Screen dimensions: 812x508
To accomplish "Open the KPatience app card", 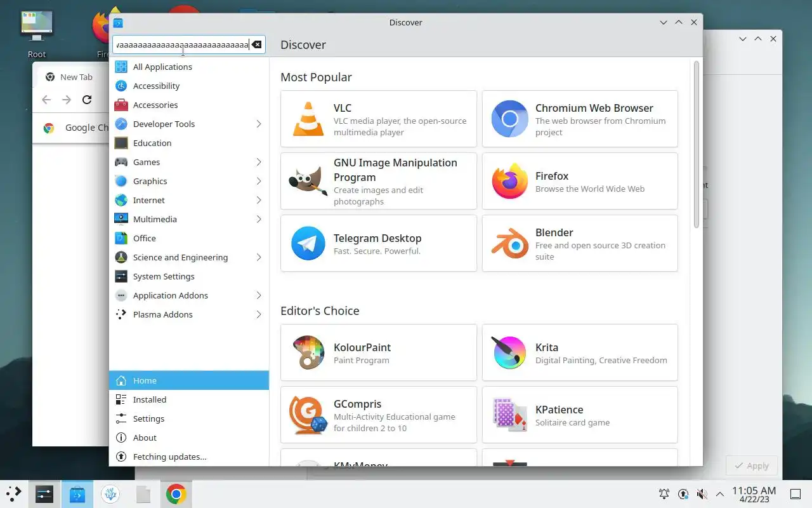I will click(x=580, y=415).
